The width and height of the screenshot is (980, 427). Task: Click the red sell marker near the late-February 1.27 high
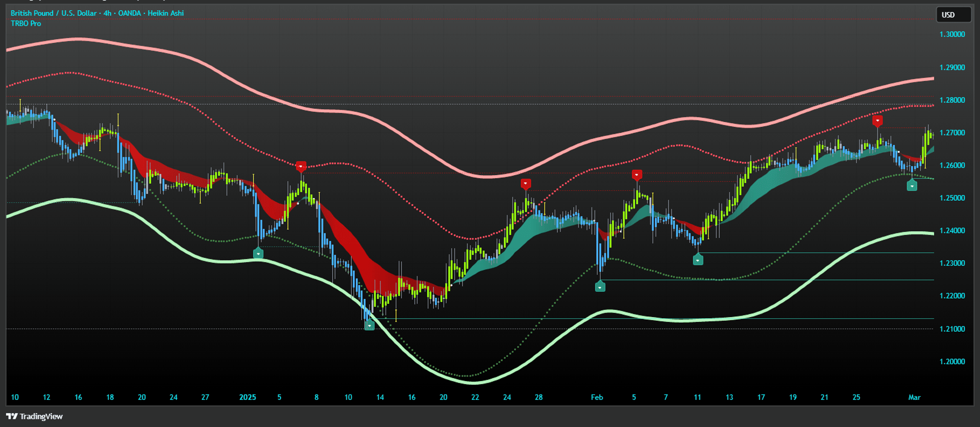[x=877, y=121]
